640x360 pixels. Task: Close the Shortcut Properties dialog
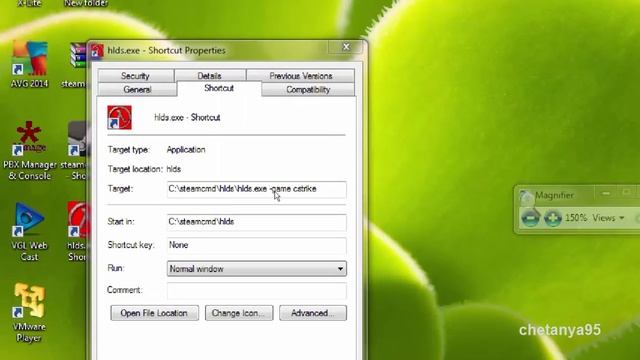346,47
